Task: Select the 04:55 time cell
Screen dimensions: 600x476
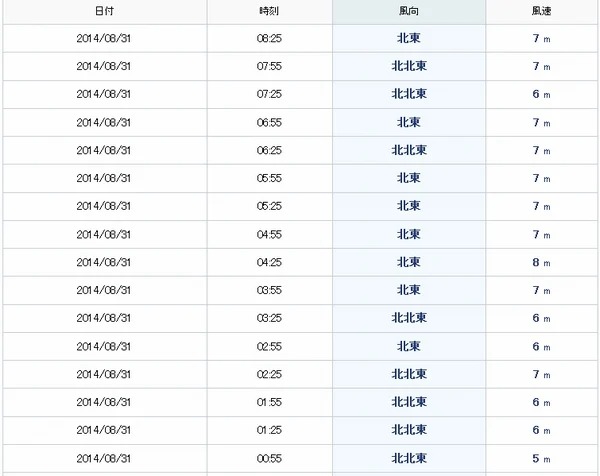Action: click(x=269, y=234)
